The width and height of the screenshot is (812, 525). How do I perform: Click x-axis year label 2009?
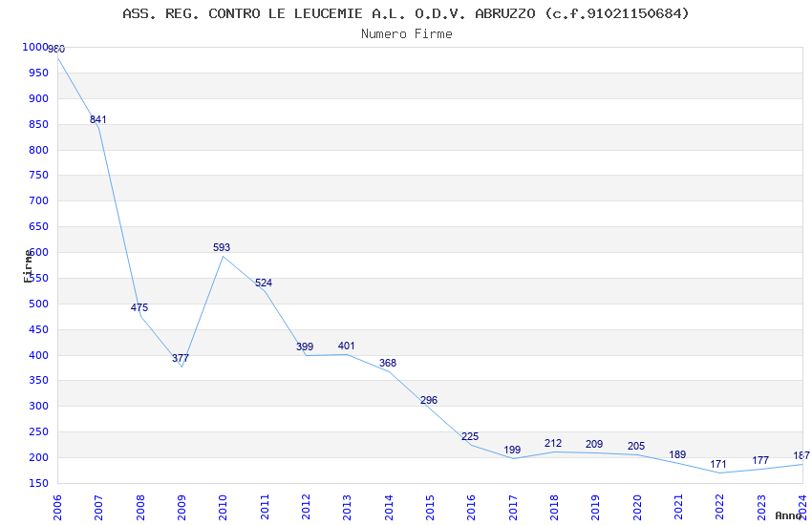[x=182, y=508]
